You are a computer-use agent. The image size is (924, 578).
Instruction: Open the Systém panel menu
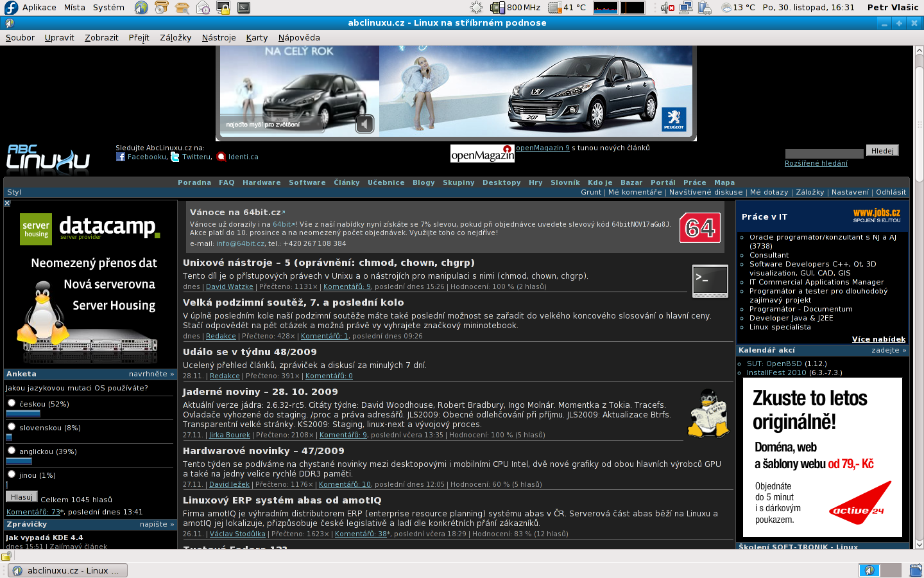(108, 8)
